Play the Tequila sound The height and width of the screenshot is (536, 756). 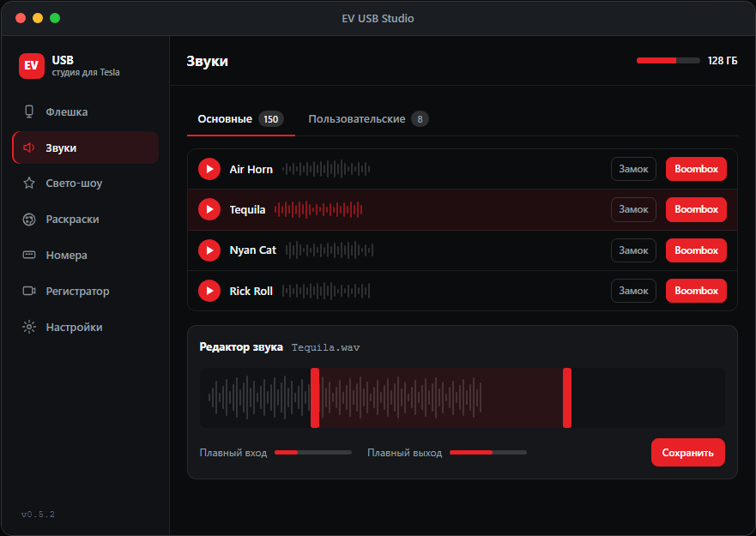click(209, 209)
